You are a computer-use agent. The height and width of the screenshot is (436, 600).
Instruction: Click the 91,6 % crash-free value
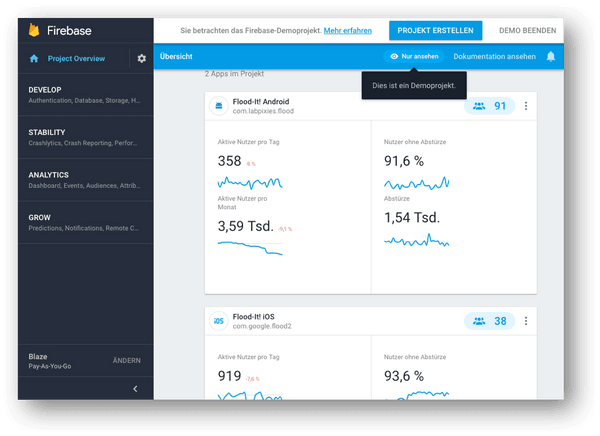pos(404,161)
